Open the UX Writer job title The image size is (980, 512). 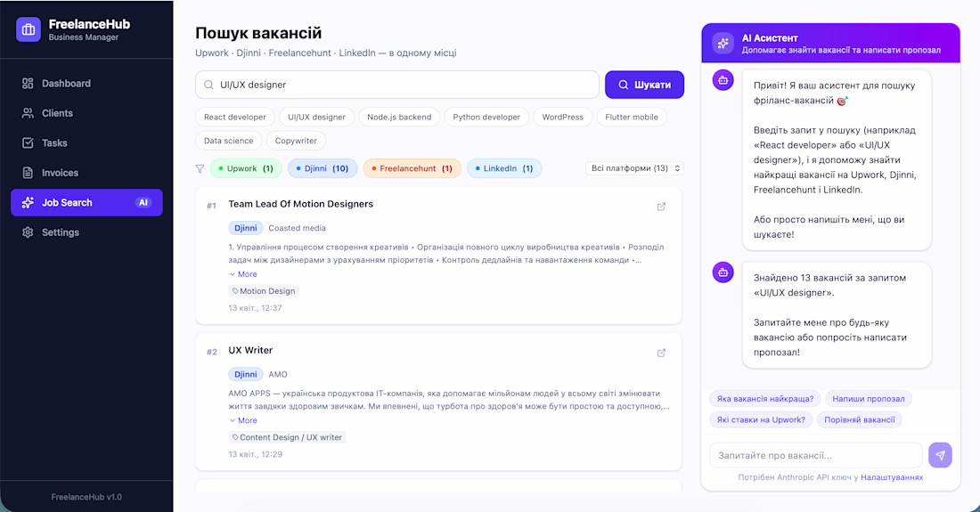[x=250, y=350]
